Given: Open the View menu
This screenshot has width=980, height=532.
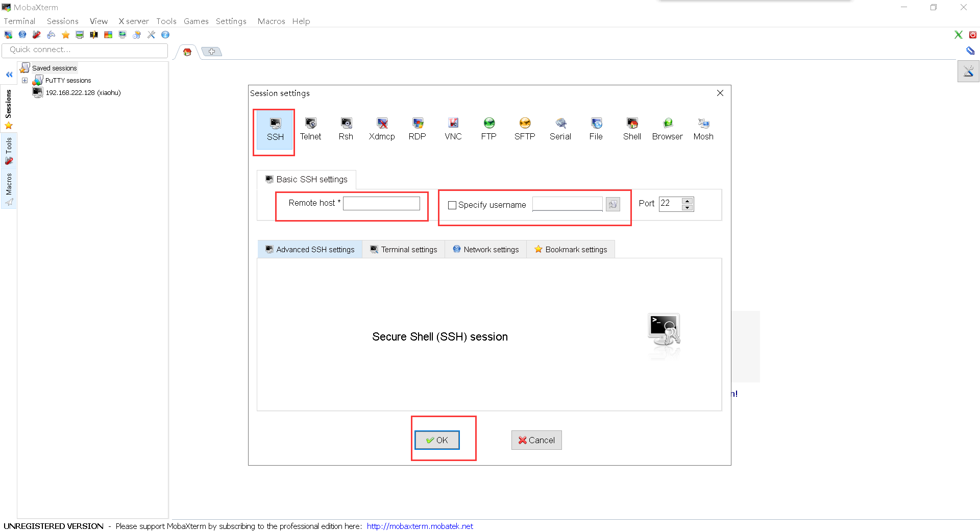Looking at the screenshot, I should [99, 21].
